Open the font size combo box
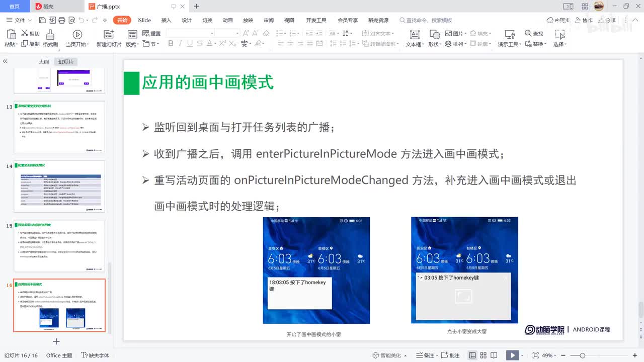The width and height of the screenshot is (644, 362). pos(227,33)
